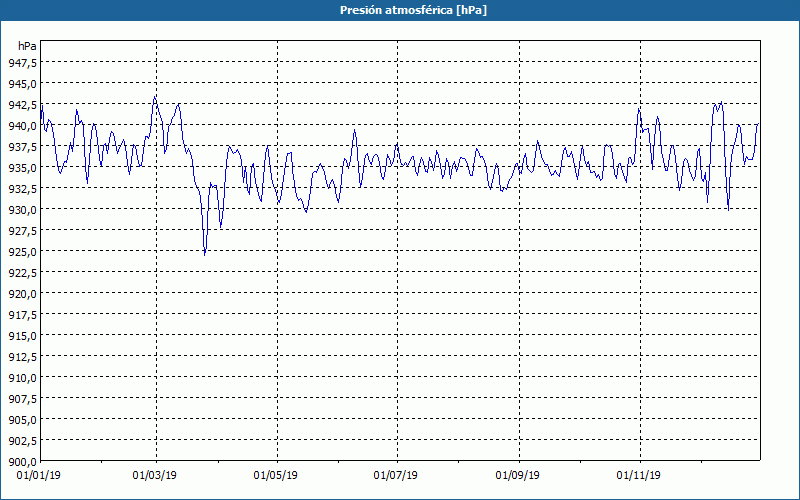
Task: Select the 902,5 axis value
Action: coord(22,441)
